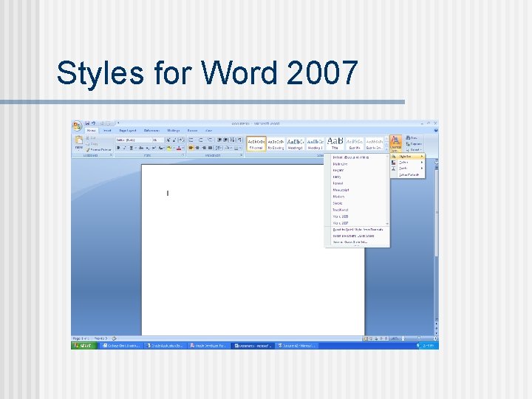Click the red font color button
This screenshot has height=399, width=532.
tap(179, 148)
